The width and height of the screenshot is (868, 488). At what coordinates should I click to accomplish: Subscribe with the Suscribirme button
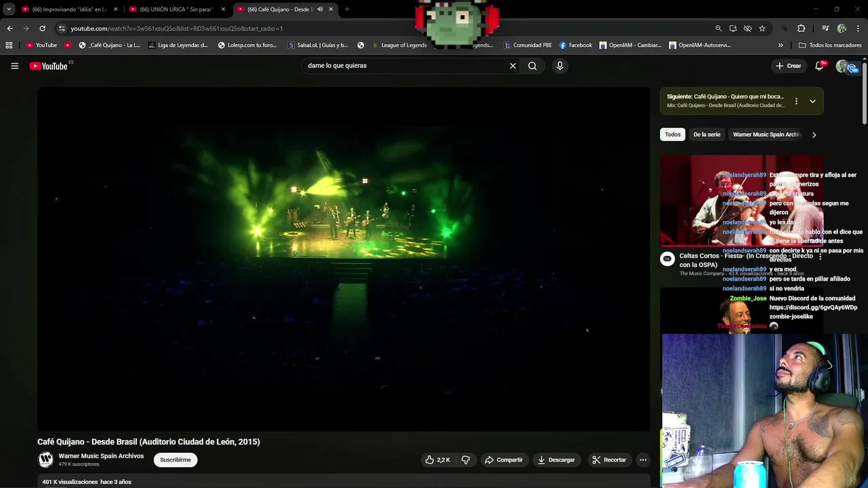click(176, 460)
